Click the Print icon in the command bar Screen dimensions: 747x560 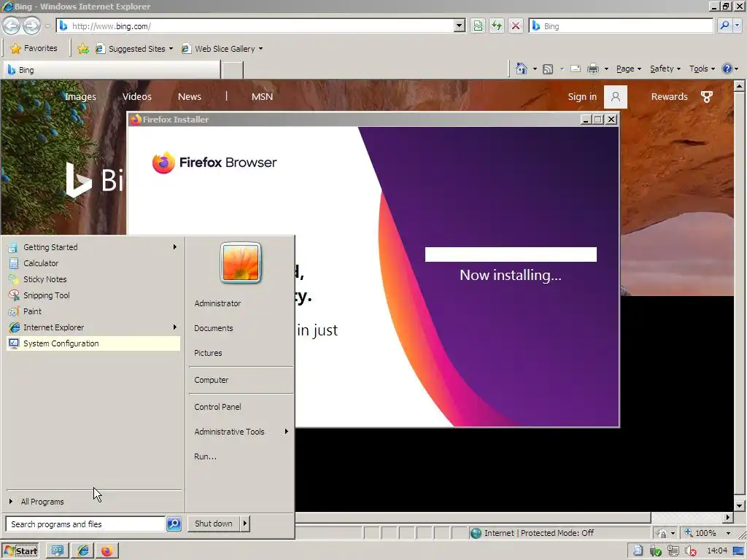[592, 69]
